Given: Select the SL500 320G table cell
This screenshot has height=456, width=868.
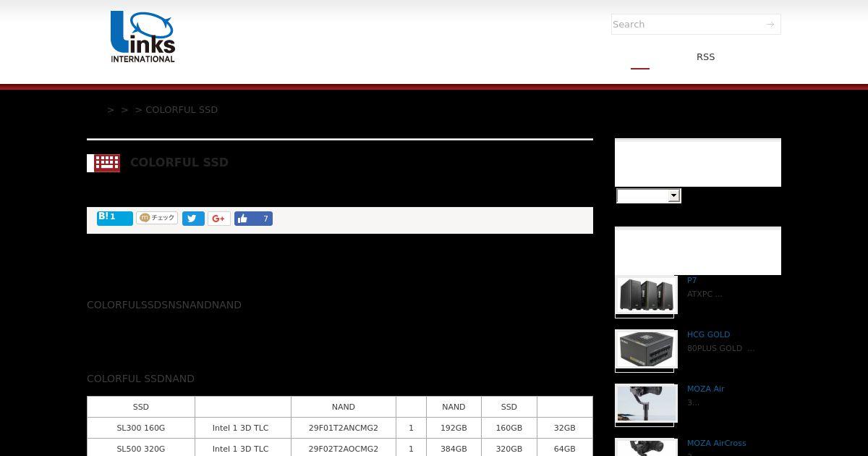Looking at the screenshot, I should pyautogui.click(x=141, y=447).
